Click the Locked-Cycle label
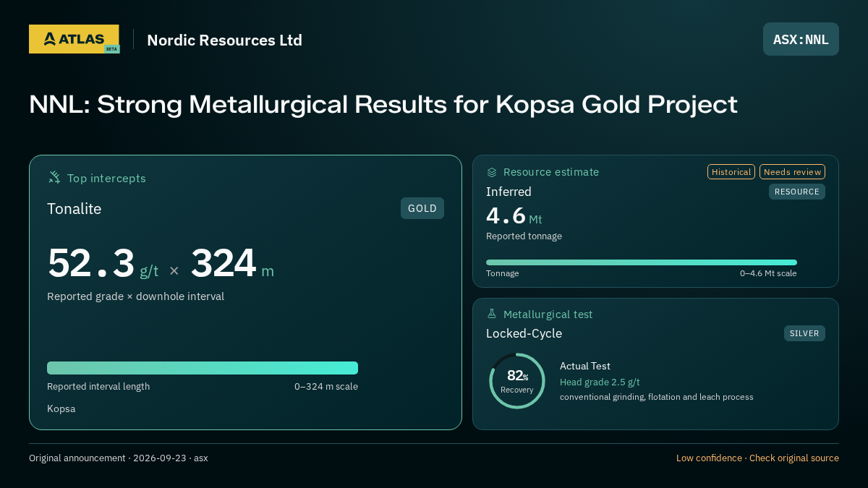 (x=524, y=333)
